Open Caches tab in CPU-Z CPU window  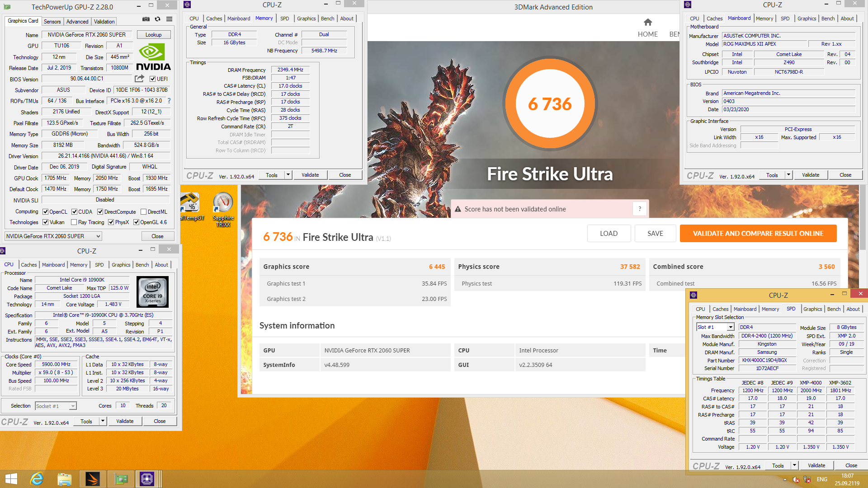point(28,265)
